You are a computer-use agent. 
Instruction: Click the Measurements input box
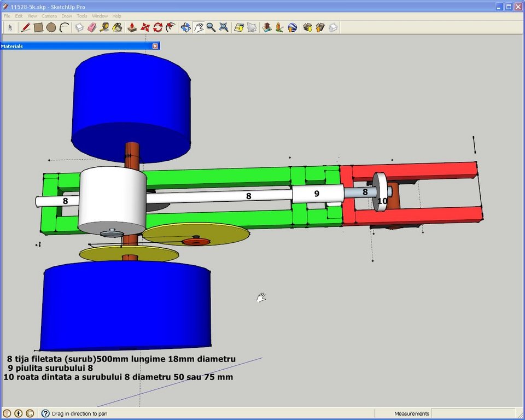pos(472,413)
